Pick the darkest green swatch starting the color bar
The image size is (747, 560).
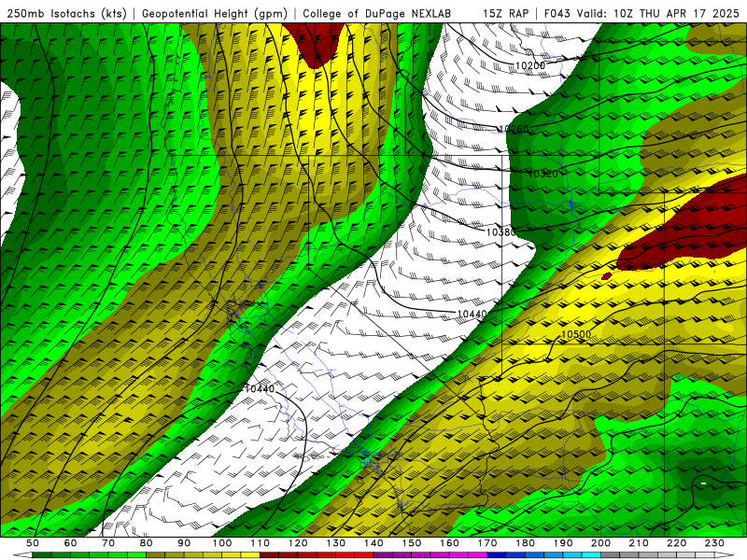click(41, 555)
